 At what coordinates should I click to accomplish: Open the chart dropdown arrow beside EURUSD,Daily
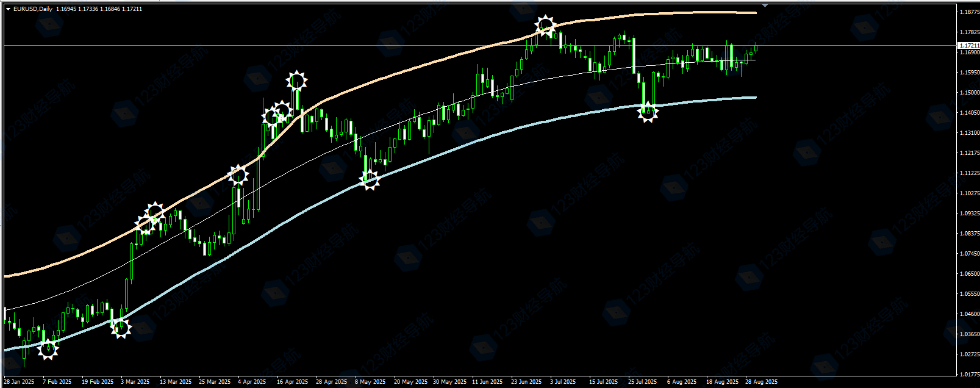pyautogui.click(x=8, y=9)
